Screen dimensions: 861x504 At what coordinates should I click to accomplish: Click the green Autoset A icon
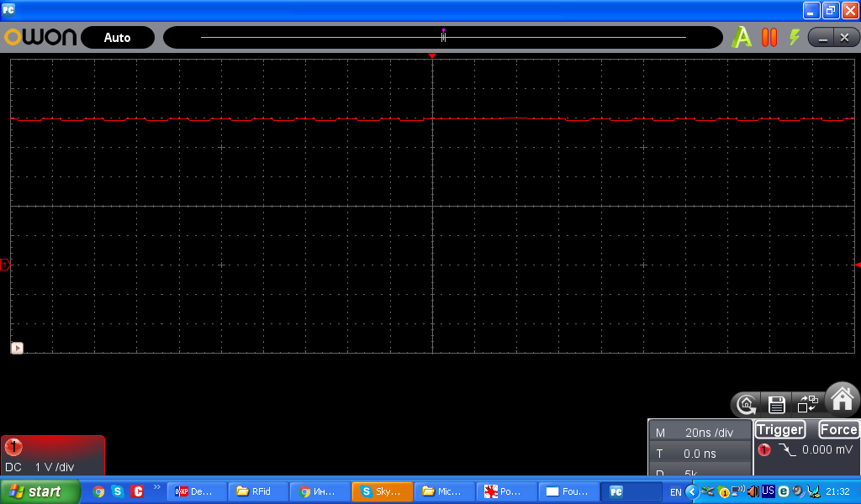742,37
